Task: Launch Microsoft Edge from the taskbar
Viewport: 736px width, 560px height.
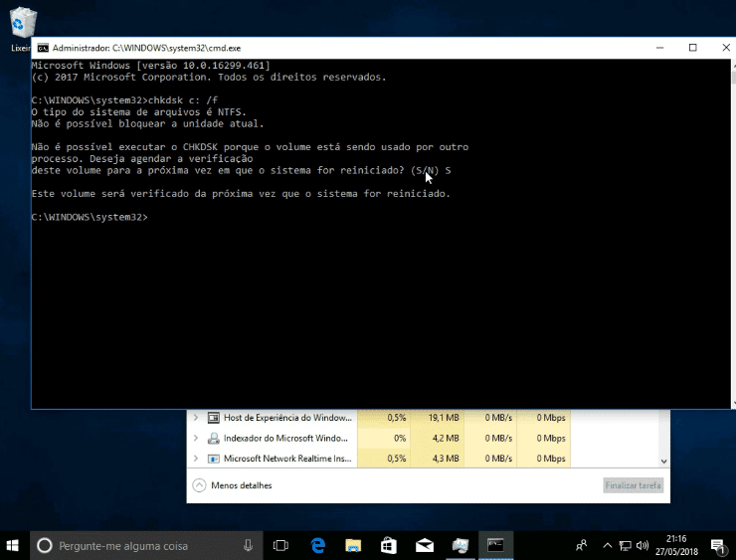Action: click(318, 545)
